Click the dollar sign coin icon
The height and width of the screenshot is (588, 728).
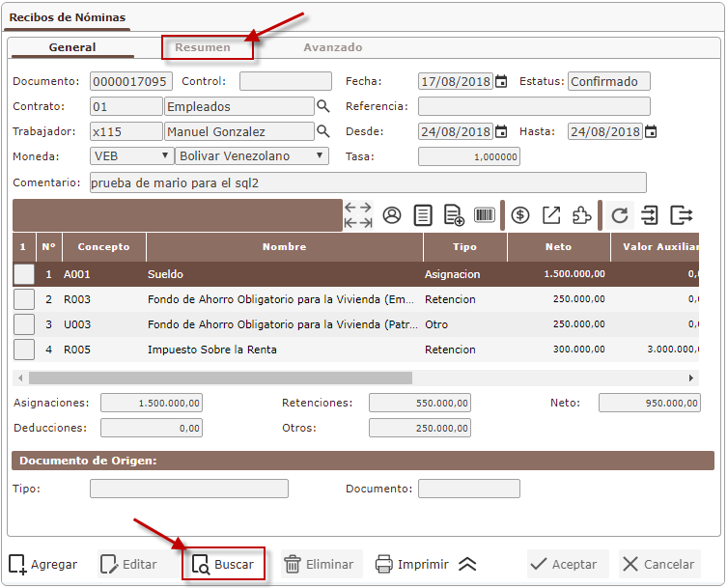(x=520, y=215)
